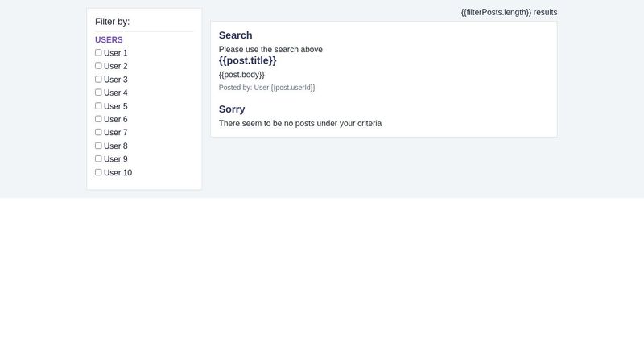
Task: Enable the User 7 checkbox
Action: (98, 132)
